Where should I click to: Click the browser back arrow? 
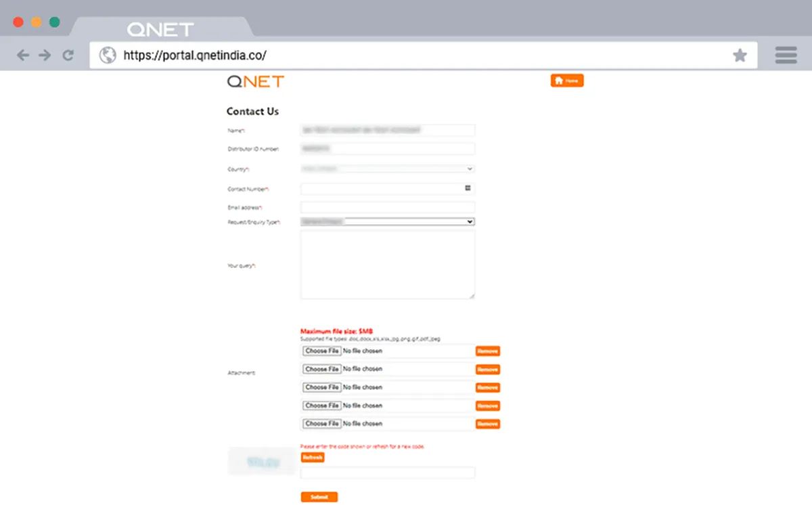(x=23, y=55)
